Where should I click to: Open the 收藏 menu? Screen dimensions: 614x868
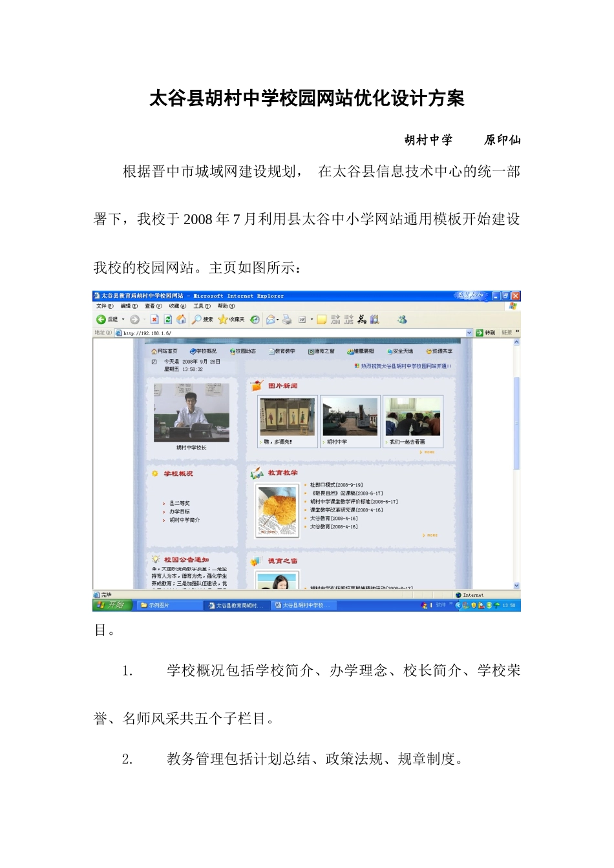(x=178, y=306)
